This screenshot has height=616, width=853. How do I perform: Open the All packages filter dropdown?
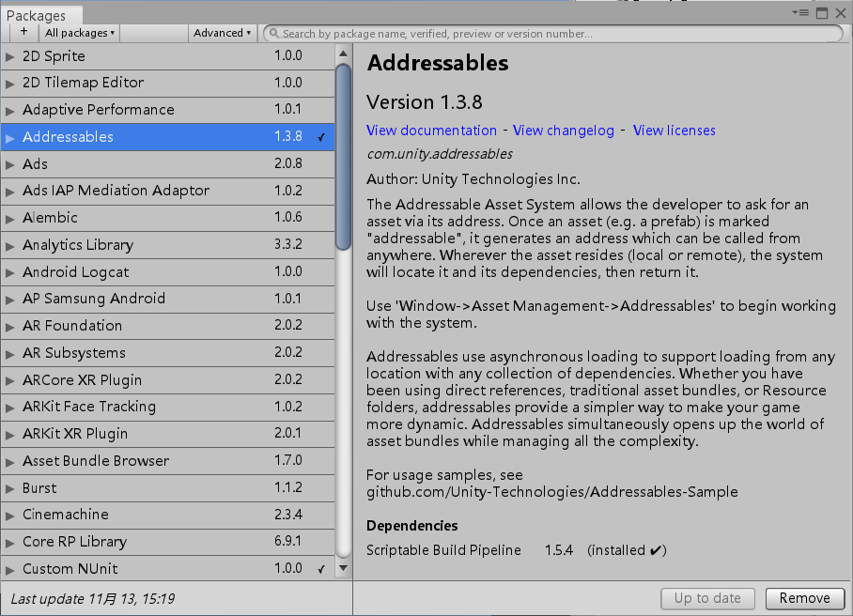[x=80, y=33]
